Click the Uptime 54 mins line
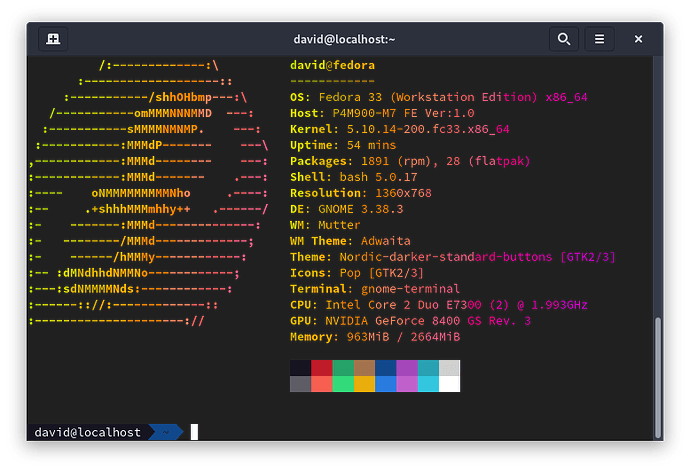Image resolution: width=690 pixels, height=471 pixels. (343, 145)
